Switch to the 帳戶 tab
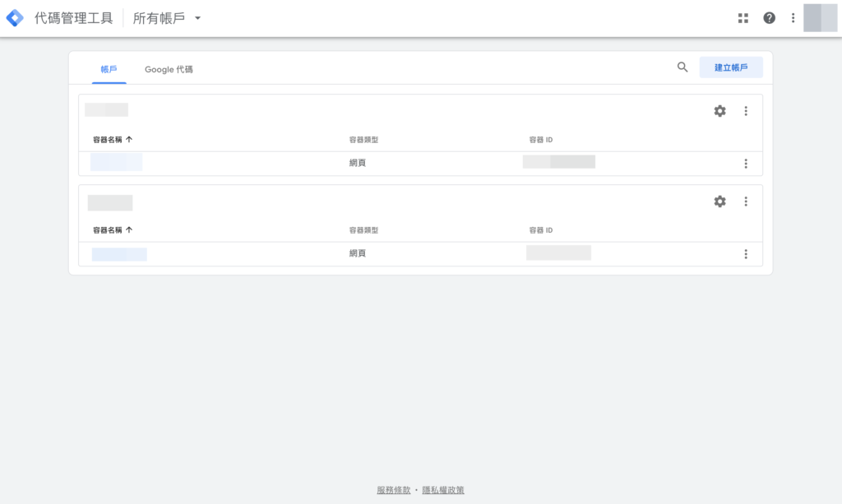This screenshot has height=504, width=842. tap(109, 69)
